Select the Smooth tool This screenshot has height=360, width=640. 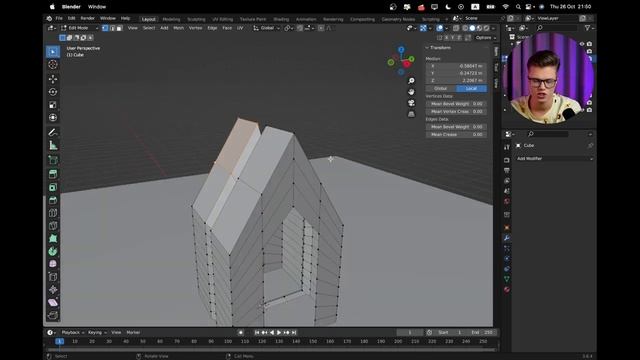coord(53,264)
